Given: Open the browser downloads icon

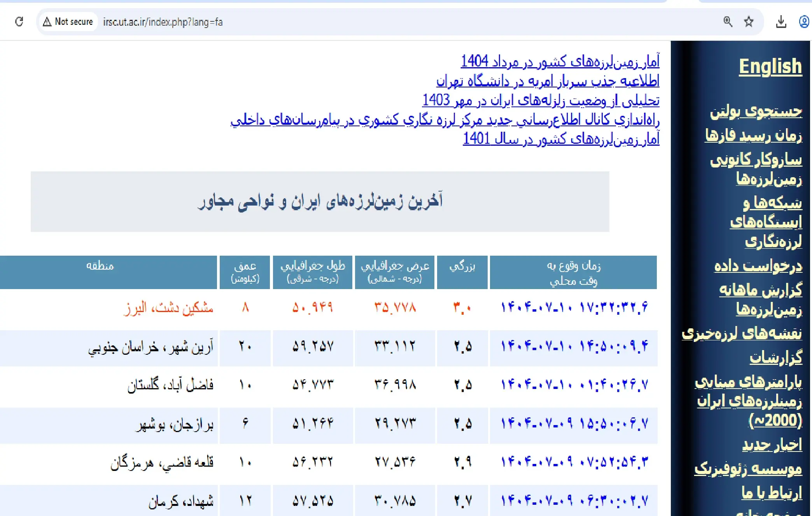Looking at the screenshot, I should [x=781, y=22].
